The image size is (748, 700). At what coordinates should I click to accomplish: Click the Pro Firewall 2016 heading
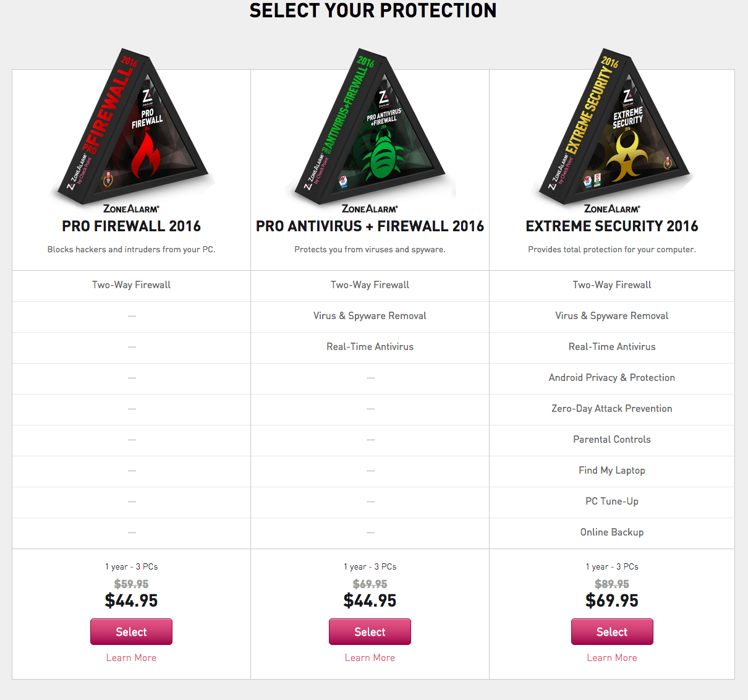(131, 226)
